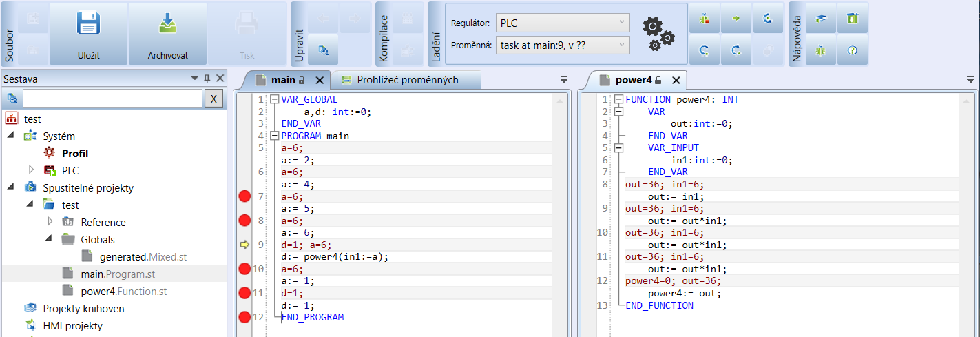This screenshot has height=337, width=980.
Task: Toggle breakpoint on main line 11
Action: point(244,293)
